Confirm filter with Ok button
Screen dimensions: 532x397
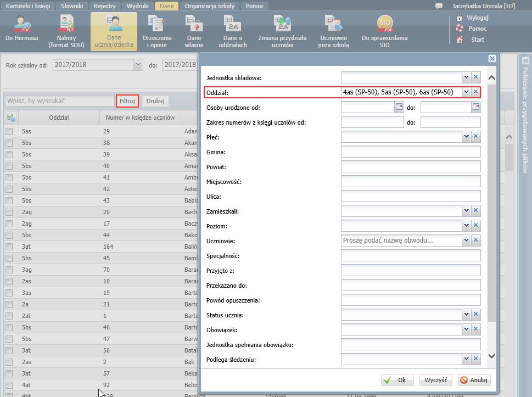point(397,379)
